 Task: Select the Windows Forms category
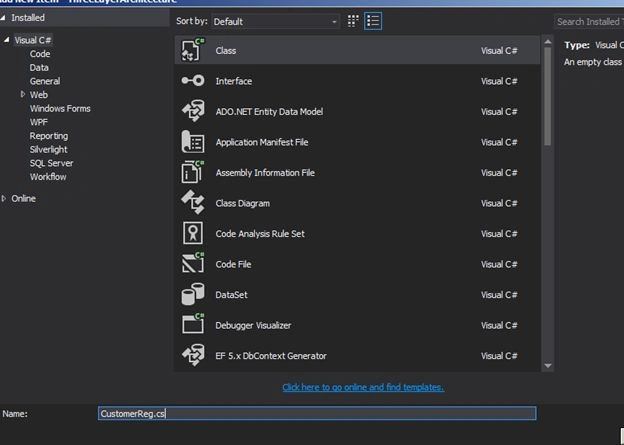[60, 108]
